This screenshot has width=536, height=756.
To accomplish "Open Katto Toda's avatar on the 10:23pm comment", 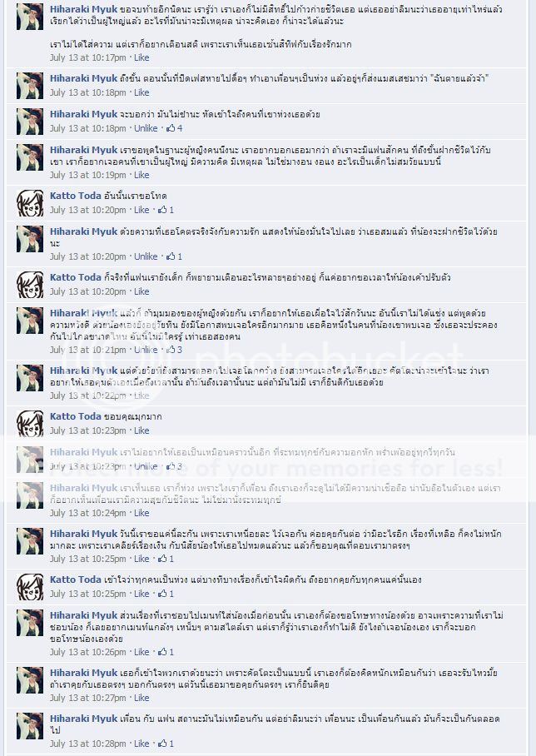I will pos(30,423).
